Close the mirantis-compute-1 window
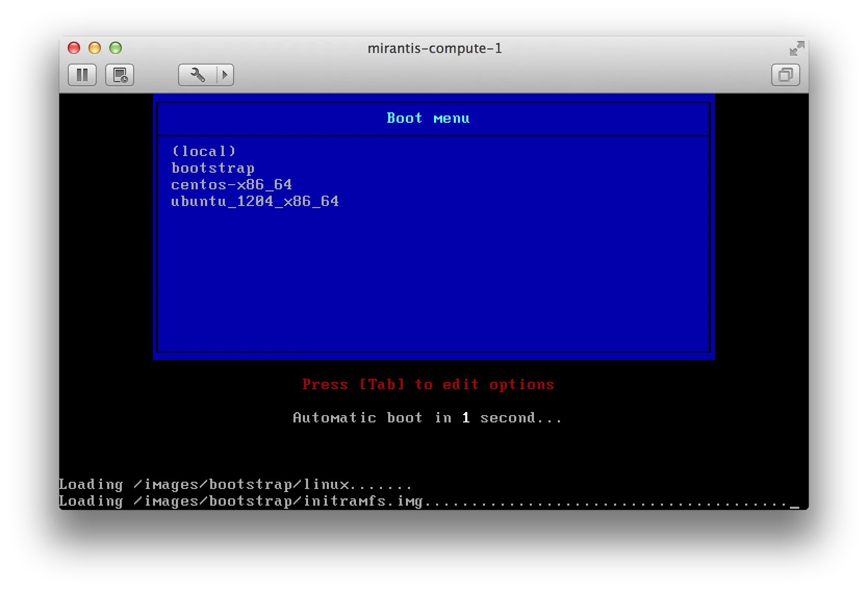The height and width of the screenshot is (592, 868). tap(74, 48)
